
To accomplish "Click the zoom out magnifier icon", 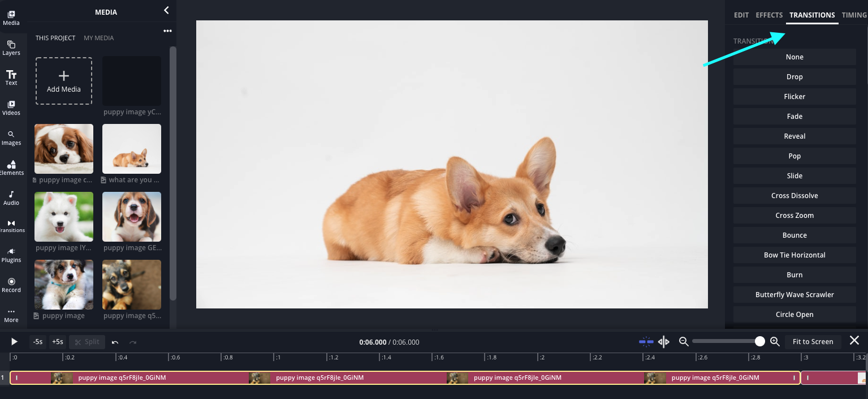I will pos(684,342).
